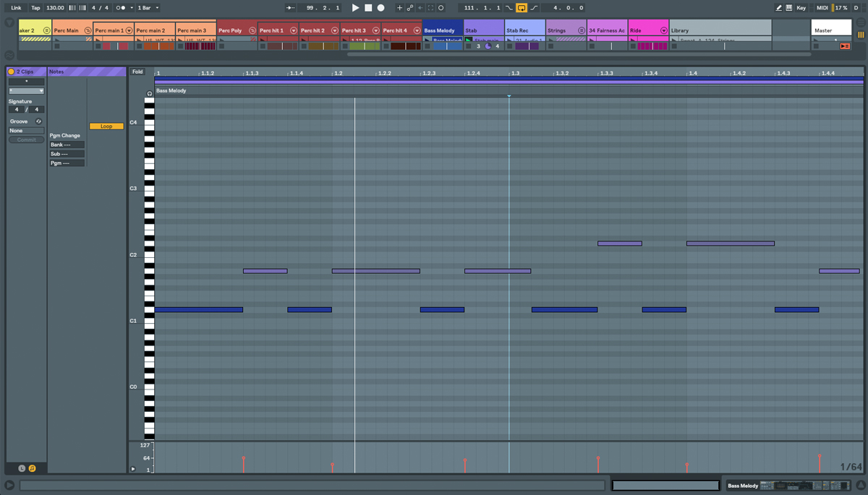Enable MIDI Map mode
Viewport: 868px width, 495px height.
pos(822,8)
